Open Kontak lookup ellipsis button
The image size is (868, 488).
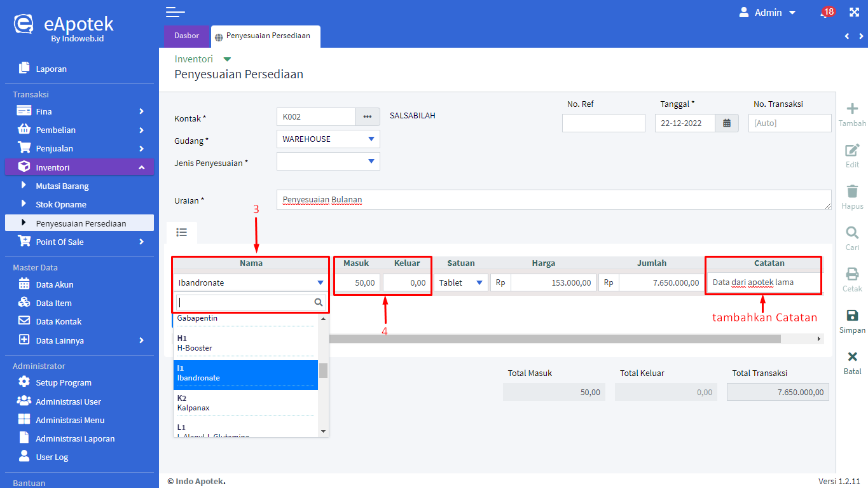pos(367,117)
